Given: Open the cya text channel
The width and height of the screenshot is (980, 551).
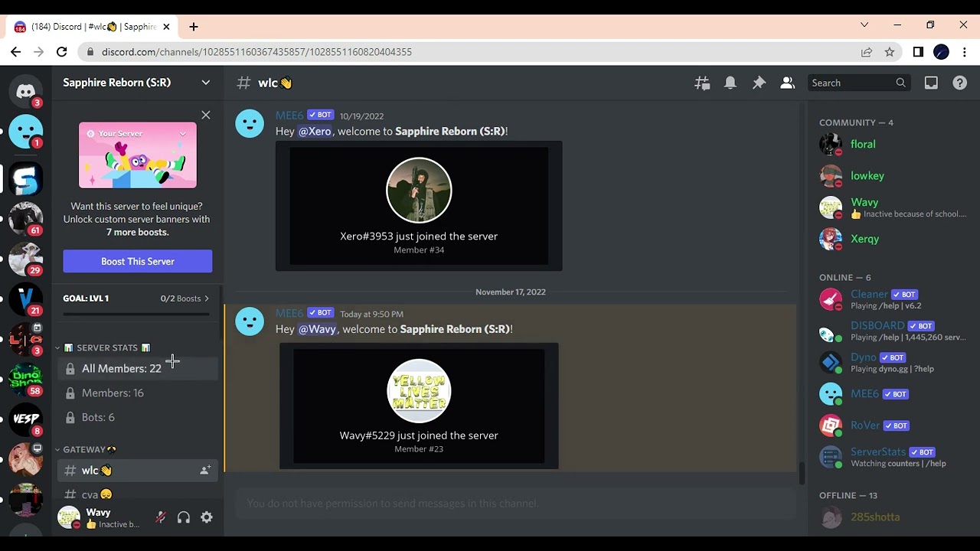Looking at the screenshot, I should 138,493.
